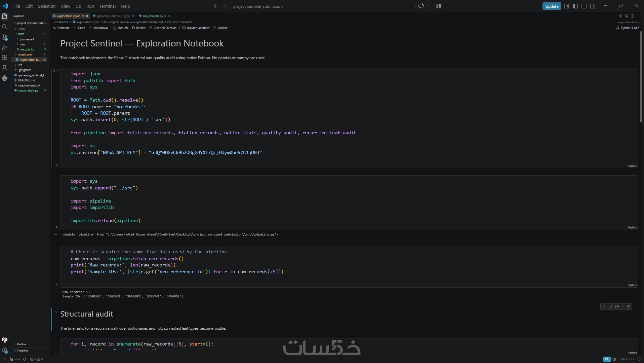Click the Run All button
Viewport: 644px width, 363px height.
click(x=120, y=28)
